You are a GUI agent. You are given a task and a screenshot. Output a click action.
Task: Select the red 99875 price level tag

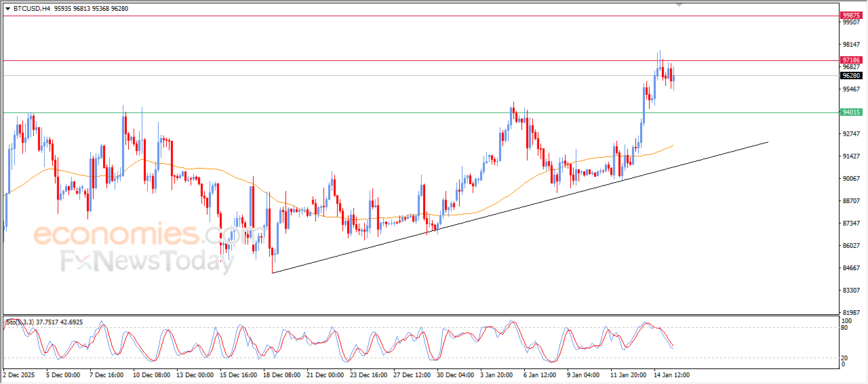[850, 15]
